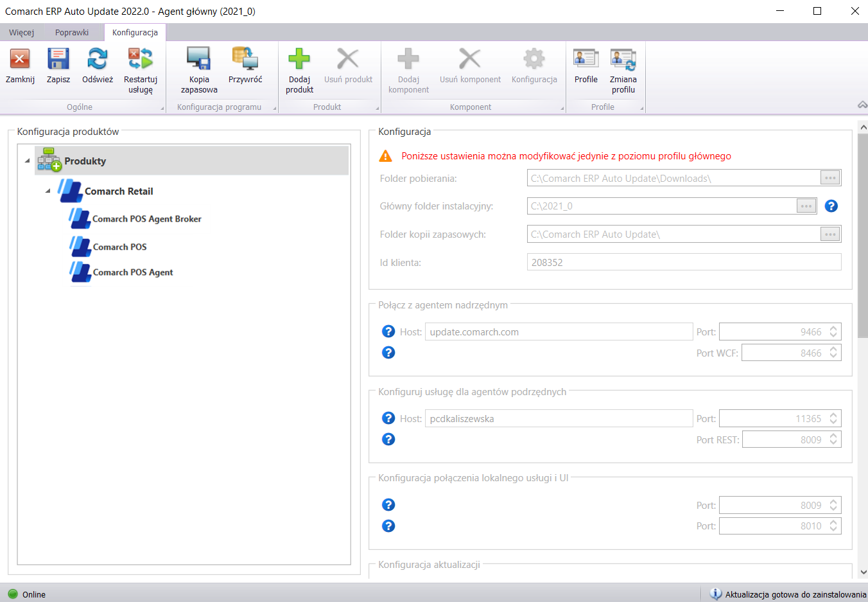
Task: Click the green Online status indicator
Action: pos(13,594)
